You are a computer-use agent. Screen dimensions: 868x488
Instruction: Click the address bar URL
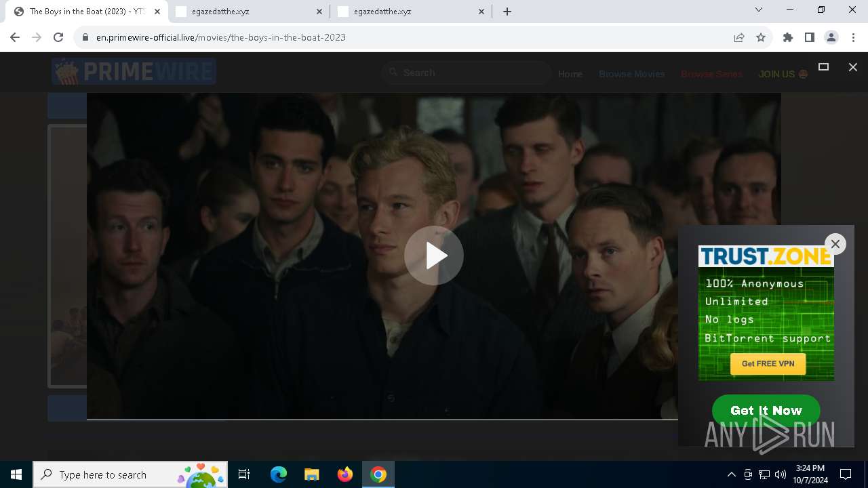(x=221, y=37)
